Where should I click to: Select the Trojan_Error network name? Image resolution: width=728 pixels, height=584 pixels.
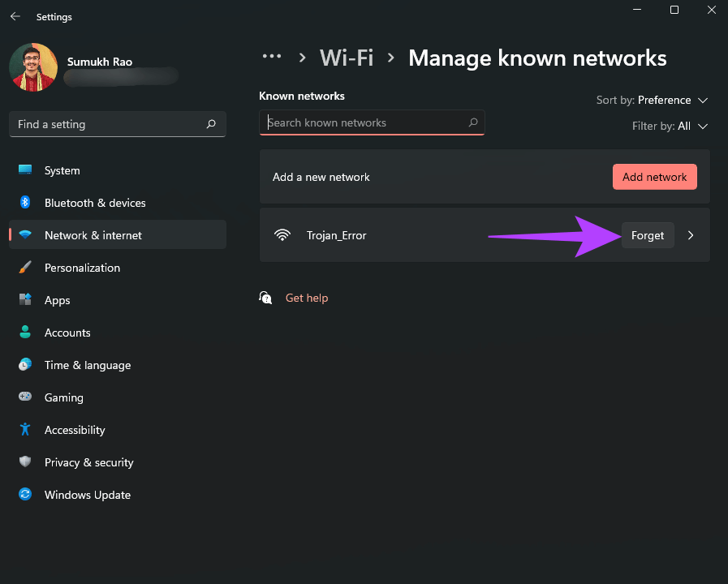pos(337,236)
